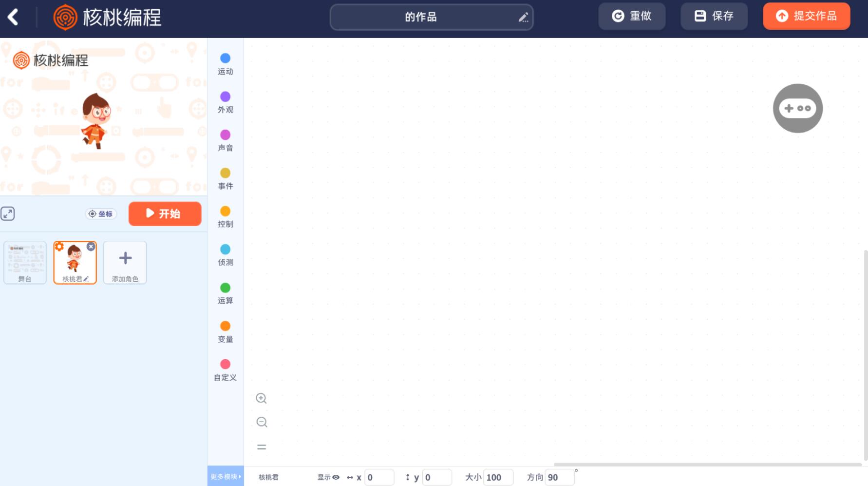The height and width of the screenshot is (486, 868).
Task: Delete the 核桃君 sprite with X icon
Action: point(91,247)
